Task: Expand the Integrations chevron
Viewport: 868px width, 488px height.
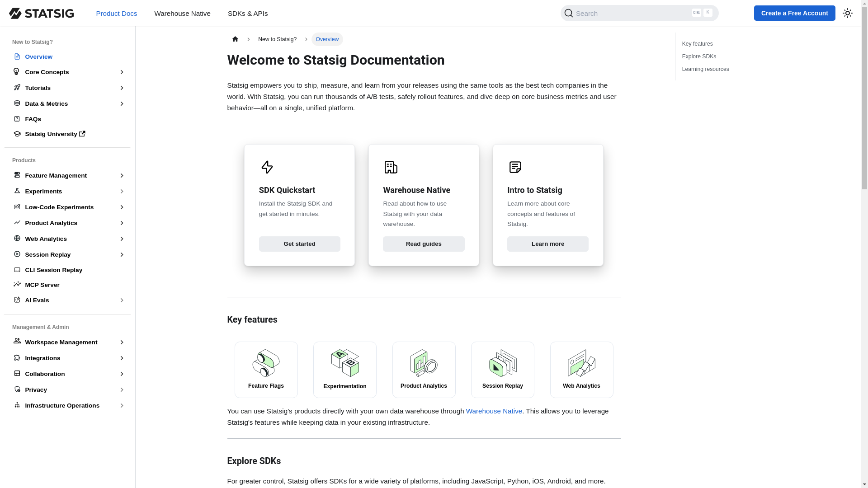Action: [x=122, y=358]
